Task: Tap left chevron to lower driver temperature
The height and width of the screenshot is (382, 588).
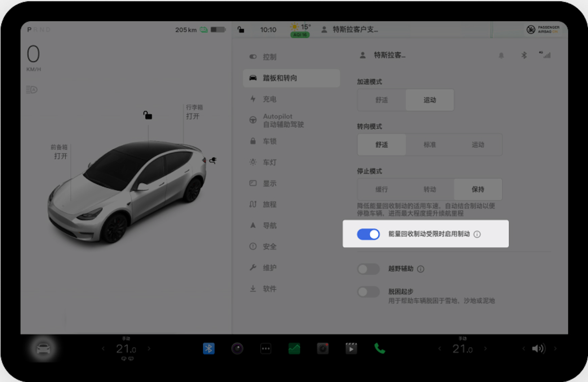Action: (x=103, y=348)
